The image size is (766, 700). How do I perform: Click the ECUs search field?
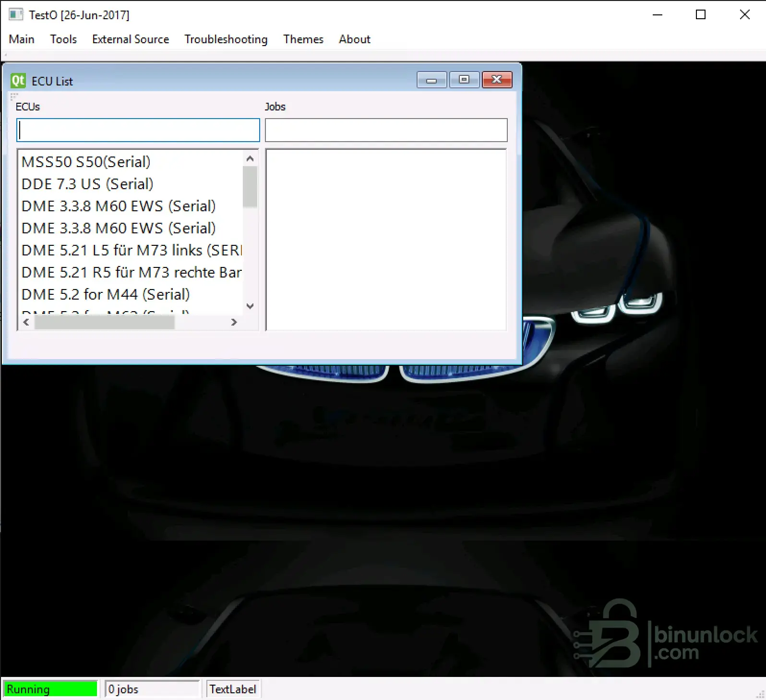click(x=138, y=130)
